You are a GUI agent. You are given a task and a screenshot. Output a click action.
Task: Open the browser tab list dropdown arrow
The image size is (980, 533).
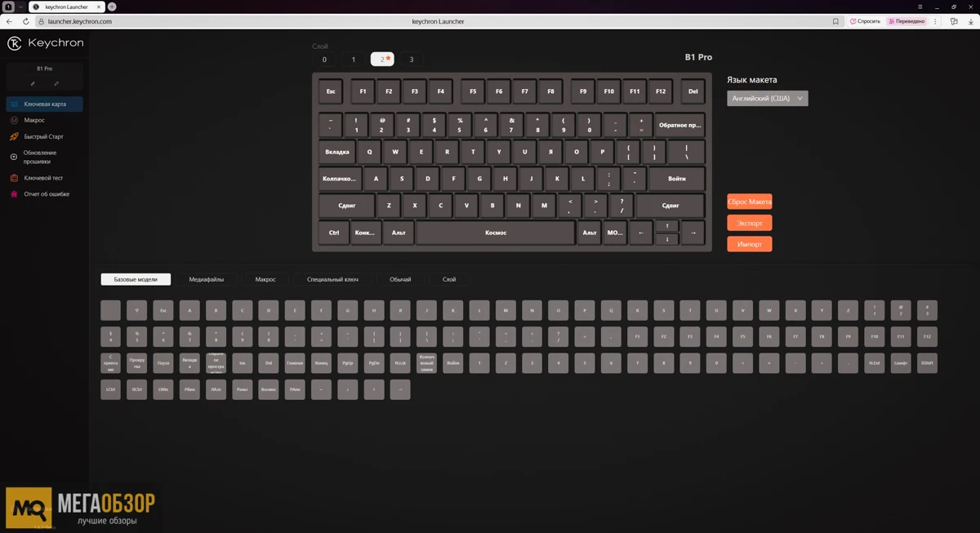(20, 7)
